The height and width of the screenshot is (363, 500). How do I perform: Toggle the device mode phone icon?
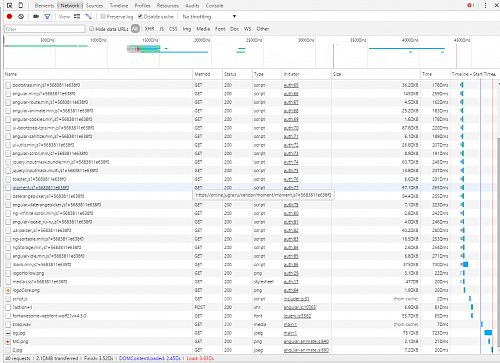21,5
